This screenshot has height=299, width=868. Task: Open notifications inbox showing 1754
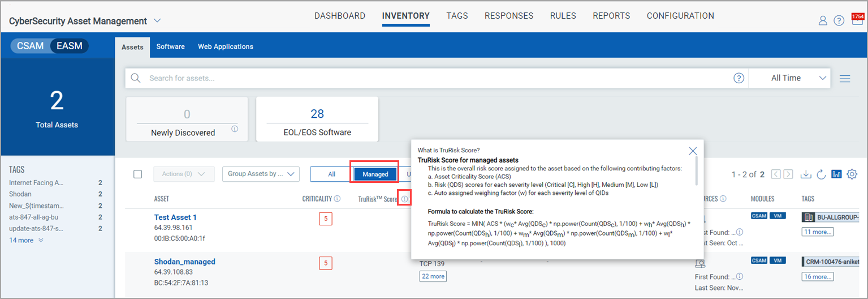(x=857, y=20)
